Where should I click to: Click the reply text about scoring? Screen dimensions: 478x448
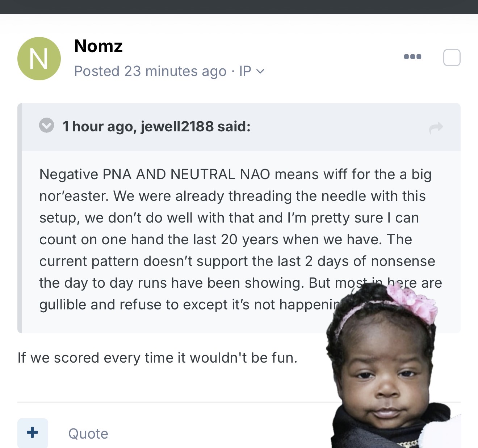157,358
